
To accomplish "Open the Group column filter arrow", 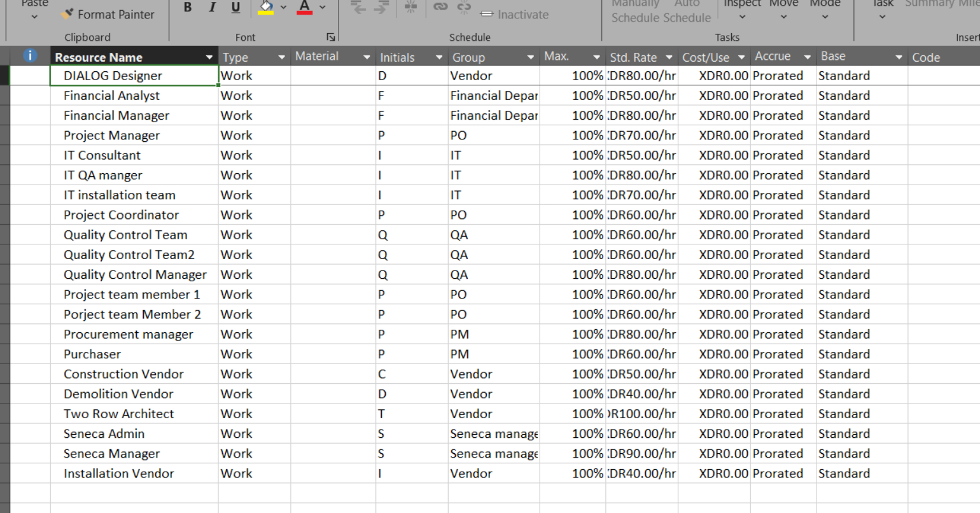I will 530,57.
